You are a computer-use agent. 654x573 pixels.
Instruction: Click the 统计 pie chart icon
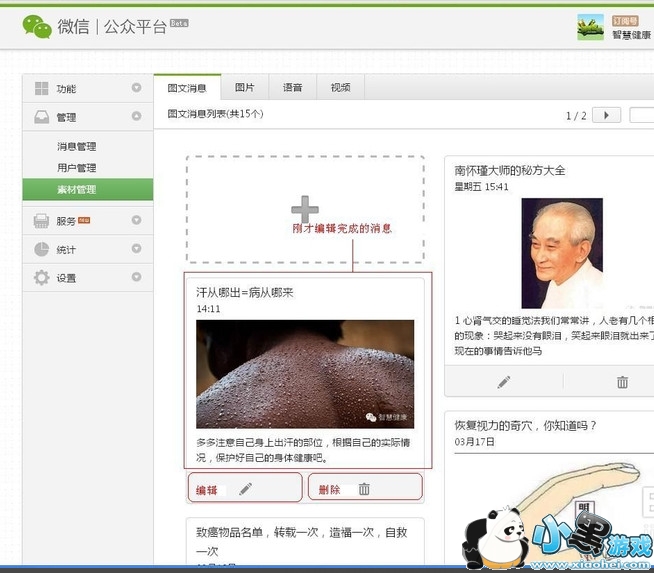(41, 249)
